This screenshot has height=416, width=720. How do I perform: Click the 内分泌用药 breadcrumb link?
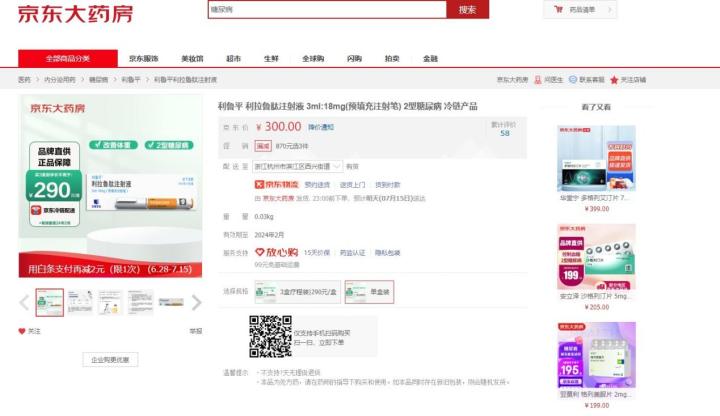pyautogui.click(x=60, y=80)
